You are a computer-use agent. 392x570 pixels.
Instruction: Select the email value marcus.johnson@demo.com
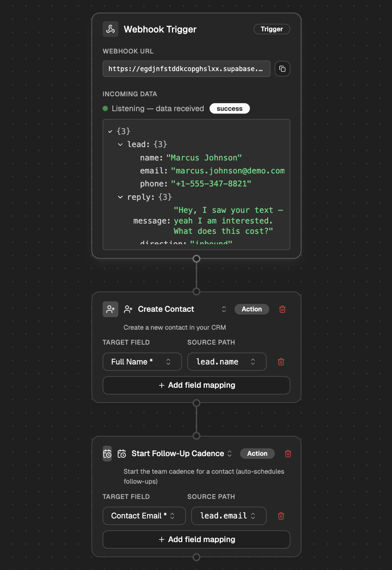pyautogui.click(x=228, y=171)
